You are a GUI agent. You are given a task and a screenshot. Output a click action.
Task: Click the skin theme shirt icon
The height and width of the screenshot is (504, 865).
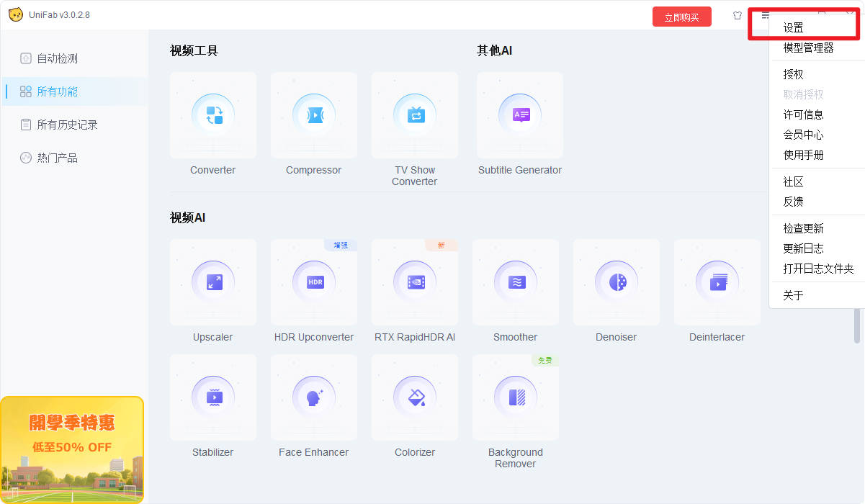pos(737,16)
